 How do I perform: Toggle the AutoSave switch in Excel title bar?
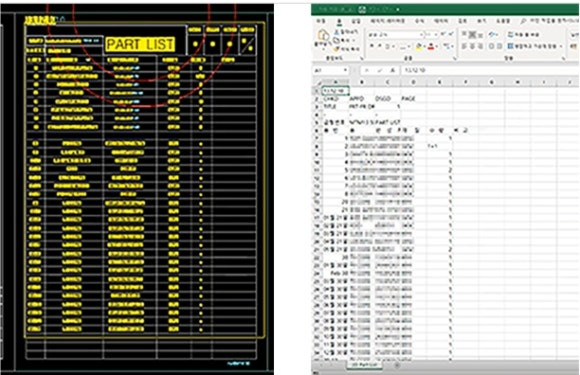pos(346,10)
